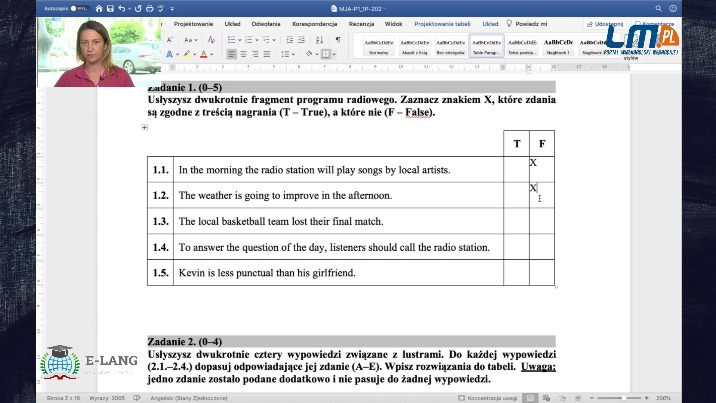The width and height of the screenshot is (716, 403).
Task: Click the Wyrazy word count in status bar
Action: (107, 398)
